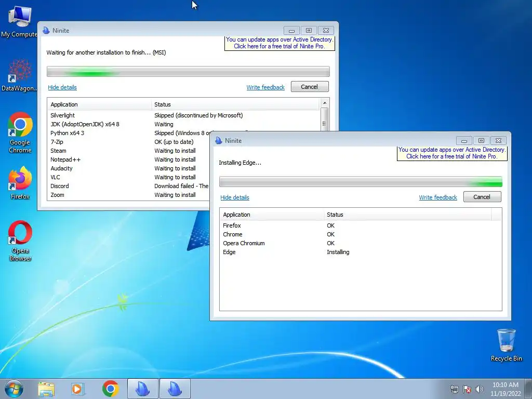This screenshot has width=532, height=399.
Task: Select the JDK (AdoptOpenJDK) x64 8 row
Action: pos(184,124)
